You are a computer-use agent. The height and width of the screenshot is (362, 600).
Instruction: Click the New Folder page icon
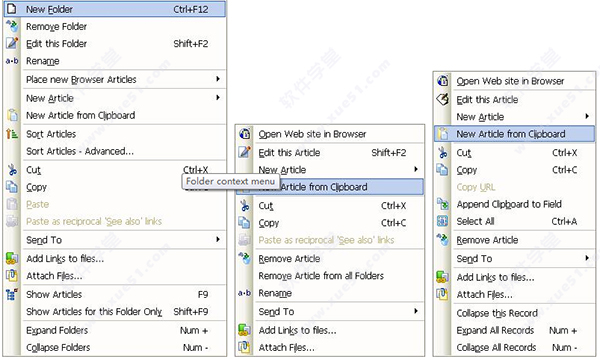[x=12, y=8]
